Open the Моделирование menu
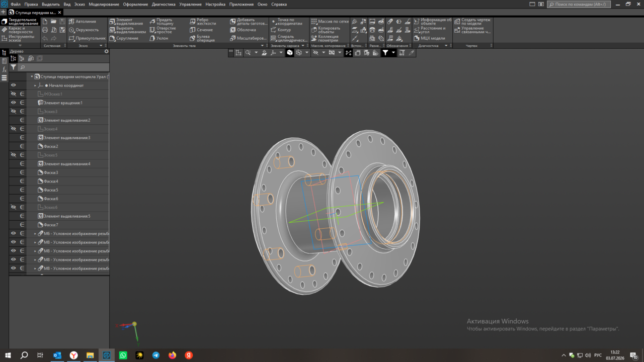Screen dimensions: 644x362 104,4
